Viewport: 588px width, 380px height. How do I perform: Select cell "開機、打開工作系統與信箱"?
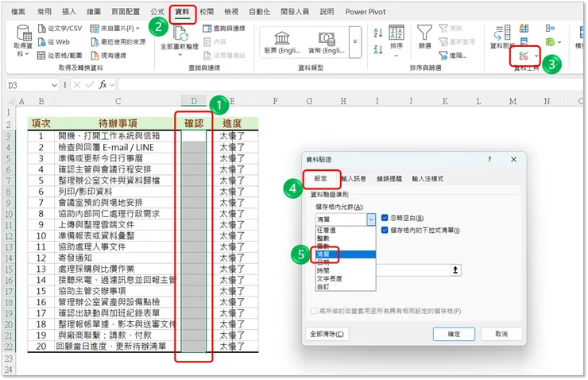click(116, 136)
